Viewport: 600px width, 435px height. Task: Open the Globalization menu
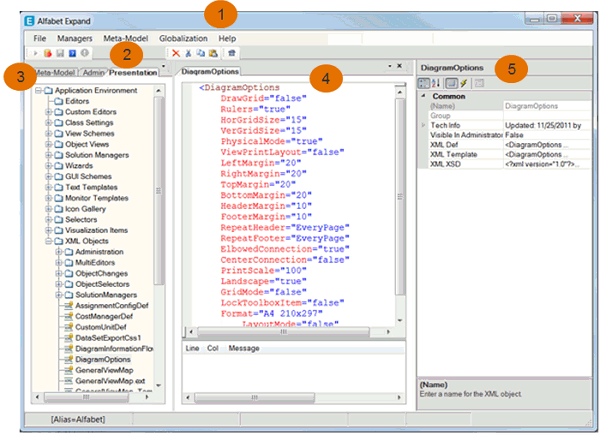[x=185, y=37]
